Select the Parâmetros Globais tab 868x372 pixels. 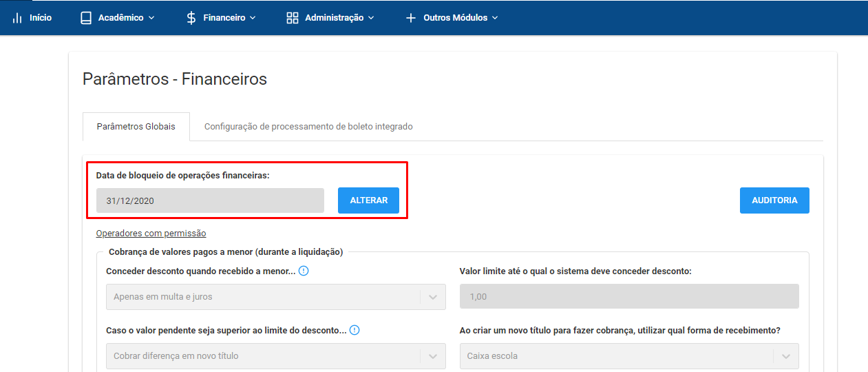tap(136, 127)
